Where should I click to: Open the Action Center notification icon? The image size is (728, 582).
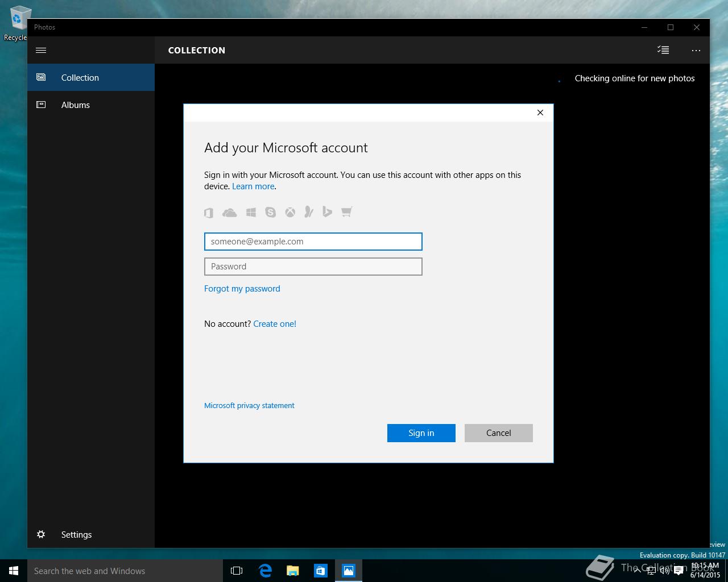point(679,571)
